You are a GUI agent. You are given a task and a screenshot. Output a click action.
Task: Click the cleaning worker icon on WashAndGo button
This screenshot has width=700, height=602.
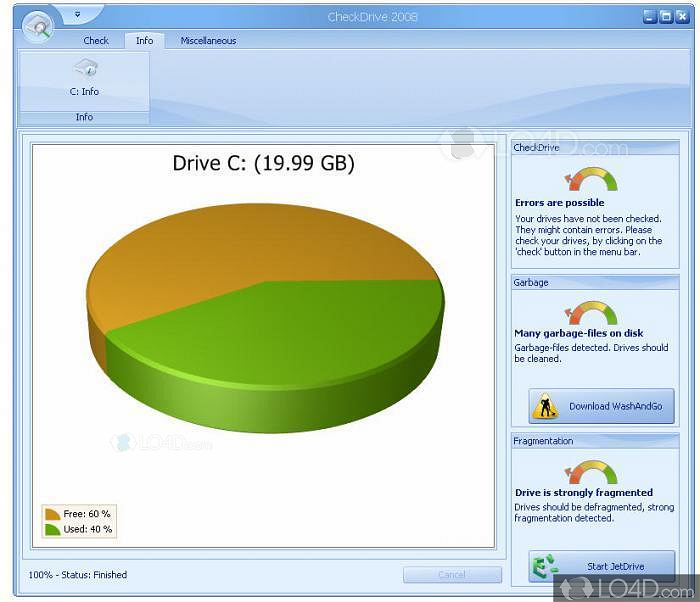click(546, 406)
